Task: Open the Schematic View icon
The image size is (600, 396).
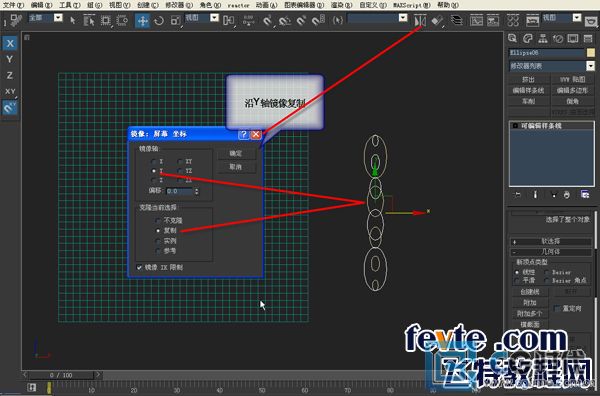Action: pyautogui.click(x=493, y=20)
